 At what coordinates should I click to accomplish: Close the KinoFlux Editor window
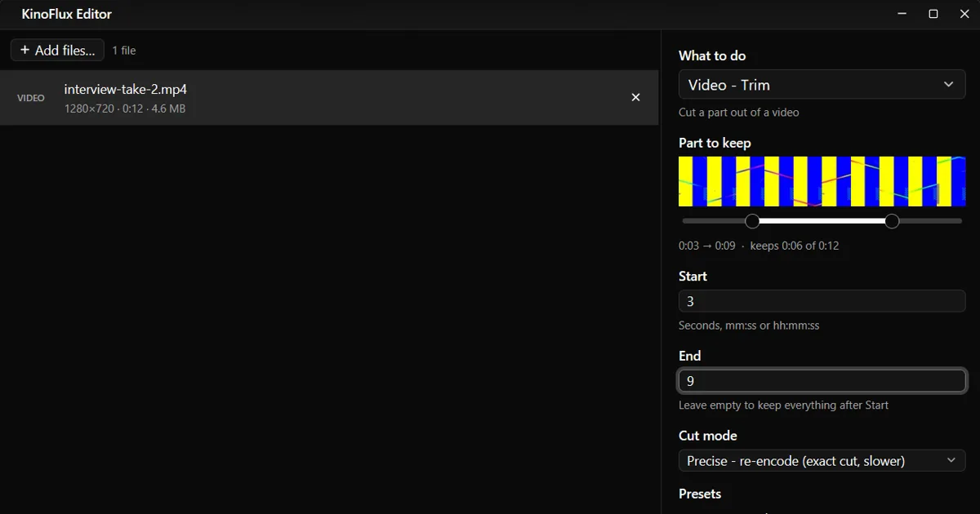point(964,14)
